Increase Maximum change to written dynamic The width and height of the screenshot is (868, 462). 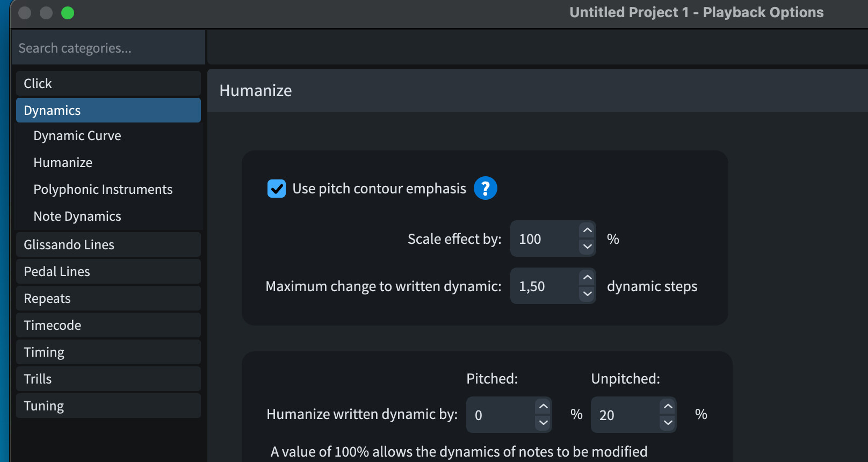[x=588, y=278]
